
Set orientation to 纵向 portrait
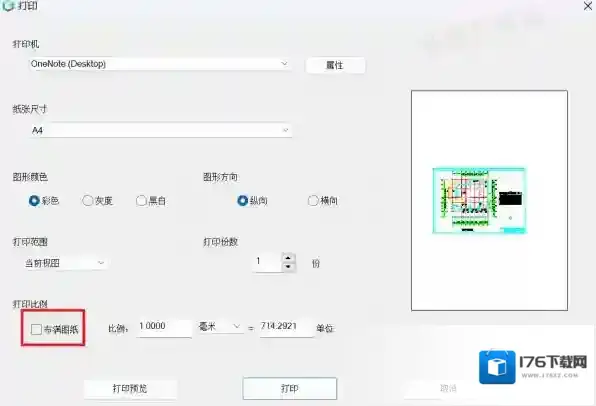tap(243, 200)
